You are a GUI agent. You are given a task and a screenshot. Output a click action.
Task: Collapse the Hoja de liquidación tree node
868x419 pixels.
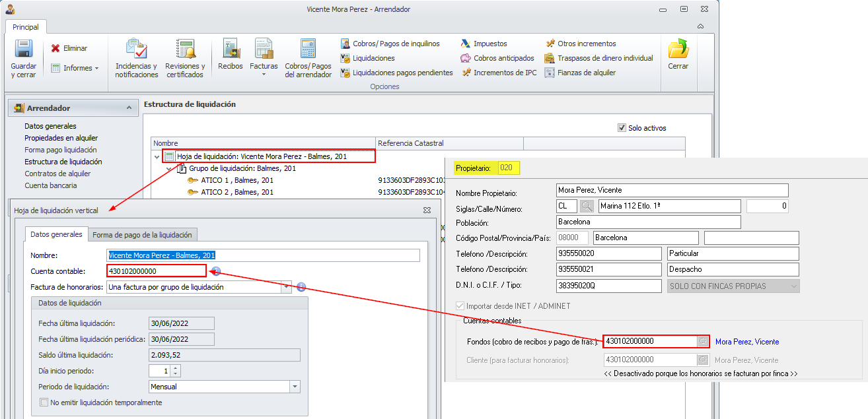click(x=157, y=157)
